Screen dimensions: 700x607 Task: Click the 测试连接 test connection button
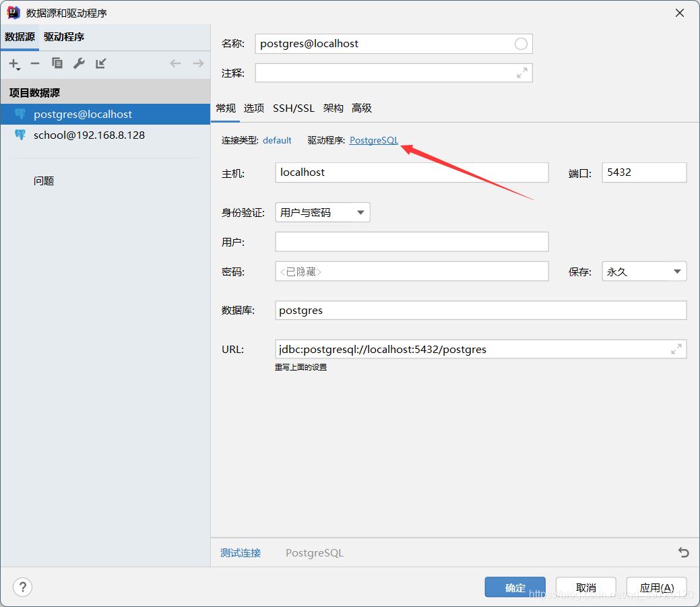(240, 552)
